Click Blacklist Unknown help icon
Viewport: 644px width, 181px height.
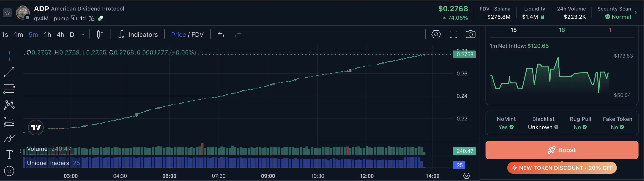[556, 127]
